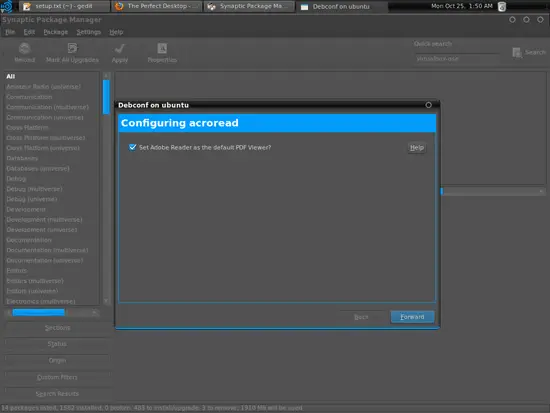This screenshot has width=550, height=413.
Task: Click the Help button in dialog
Action: tap(417, 148)
